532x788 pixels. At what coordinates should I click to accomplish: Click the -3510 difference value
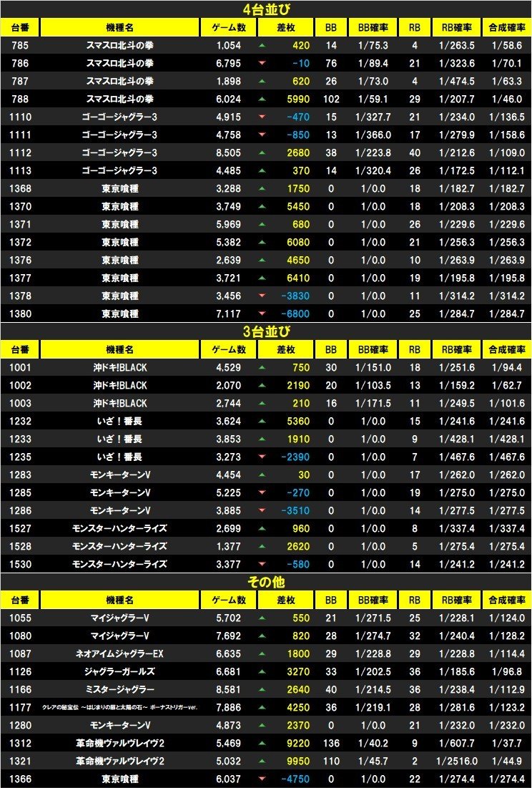[295, 510]
